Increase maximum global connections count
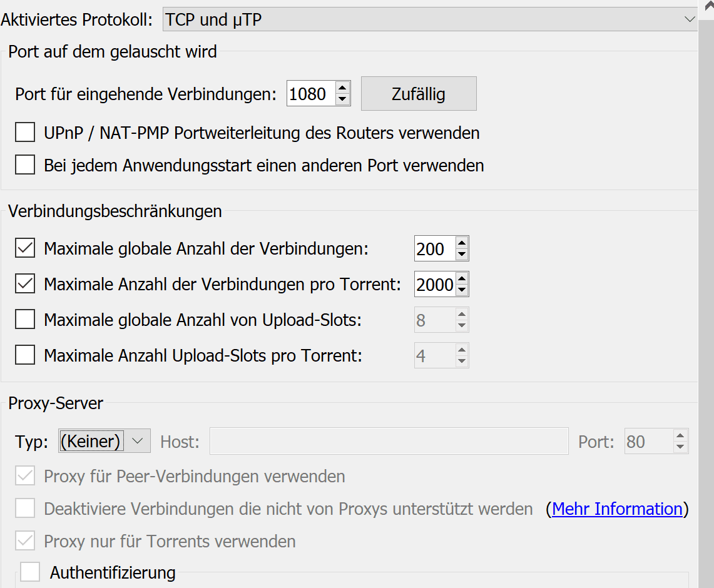This screenshot has height=588, width=714. point(462,243)
